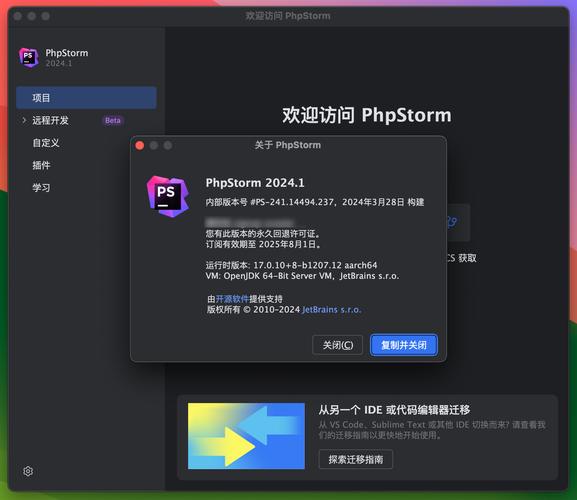Open the 自定义 tab

pos(46,143)
